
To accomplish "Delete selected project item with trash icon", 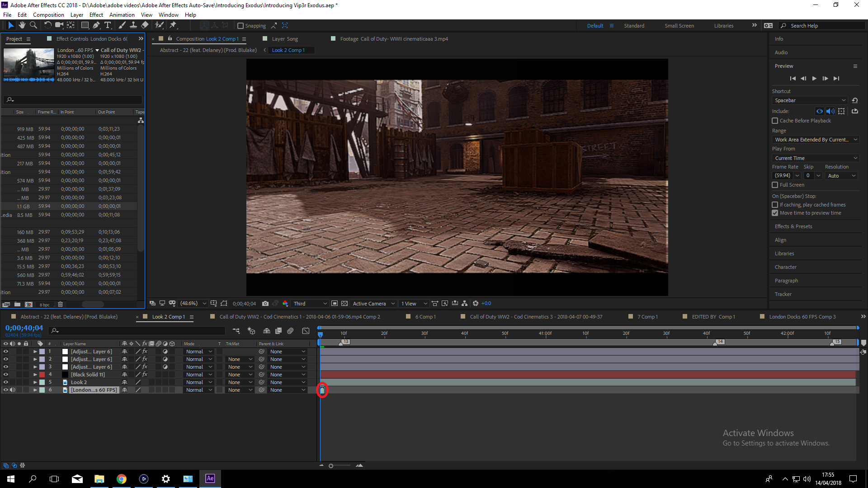I will pyautogui.click(x=60, y=305).
